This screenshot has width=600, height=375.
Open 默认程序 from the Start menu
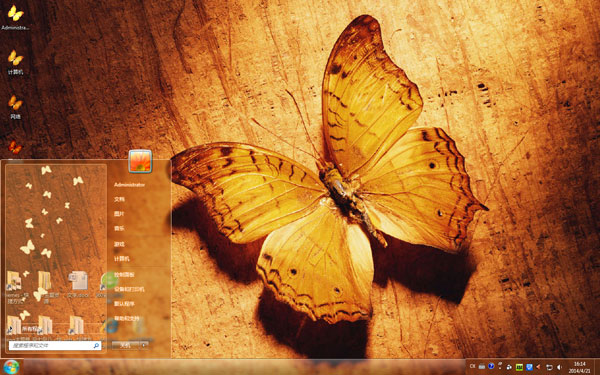pos(124,303)
